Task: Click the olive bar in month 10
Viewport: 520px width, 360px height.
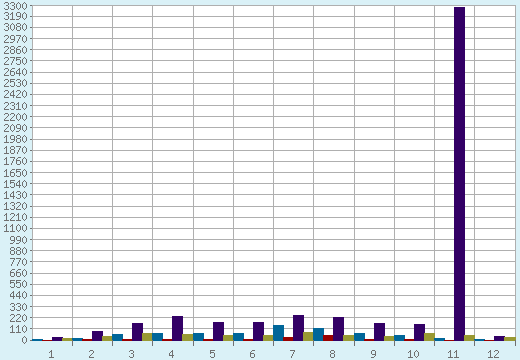Action: [x=429, y=337]
